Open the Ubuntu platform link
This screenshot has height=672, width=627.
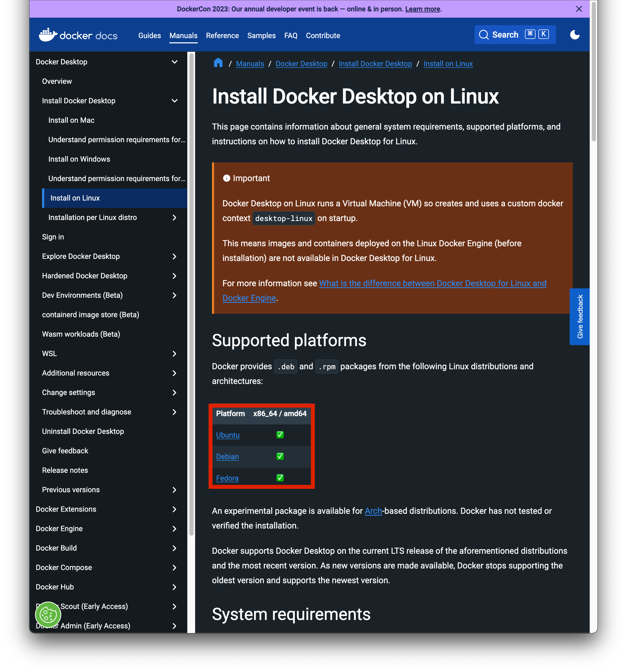tap(228, 435)
